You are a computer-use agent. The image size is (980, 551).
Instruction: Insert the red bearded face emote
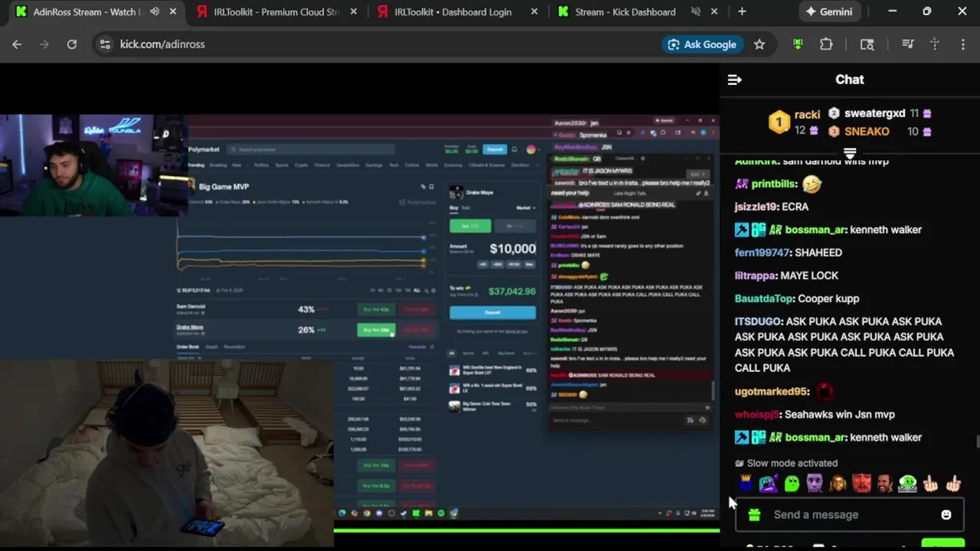point(861,483)
